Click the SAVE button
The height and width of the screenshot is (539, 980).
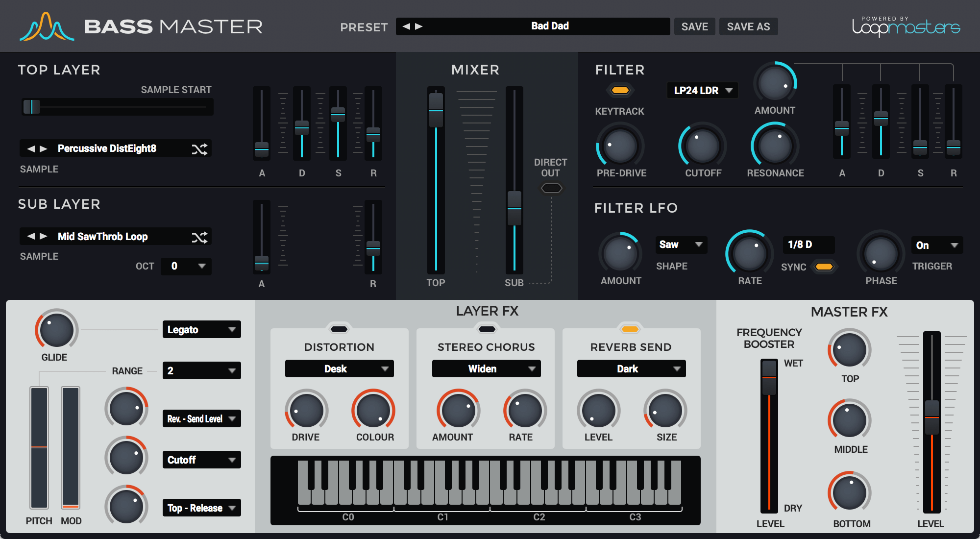[694, 26]
